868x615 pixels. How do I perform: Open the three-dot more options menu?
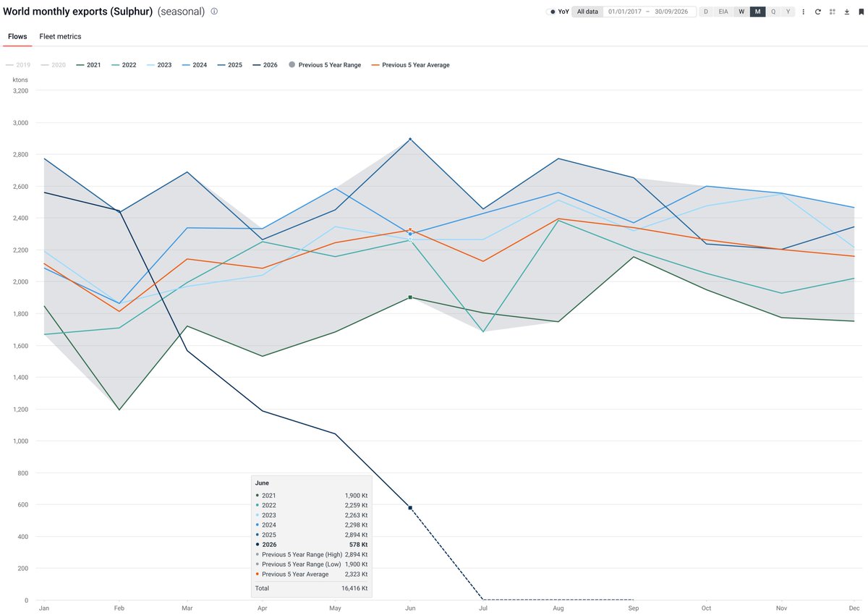point(803,12)
